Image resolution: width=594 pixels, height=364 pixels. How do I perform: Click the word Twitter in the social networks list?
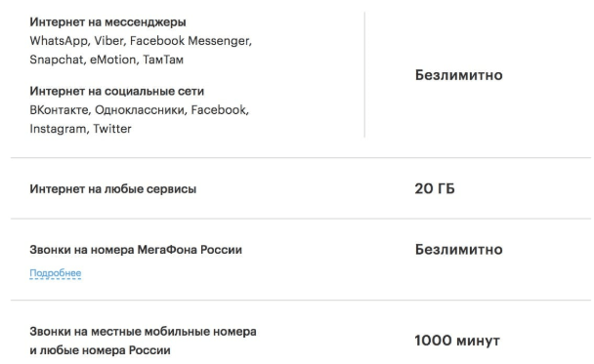(112, 129)
